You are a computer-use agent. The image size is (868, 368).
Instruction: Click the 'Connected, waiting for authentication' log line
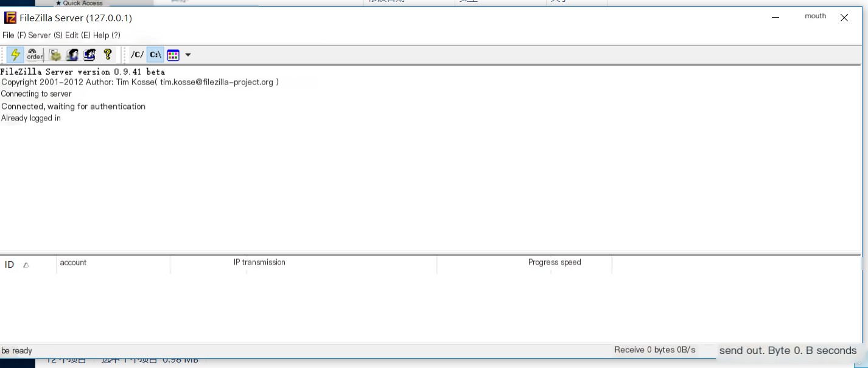[x=73, y=106]
